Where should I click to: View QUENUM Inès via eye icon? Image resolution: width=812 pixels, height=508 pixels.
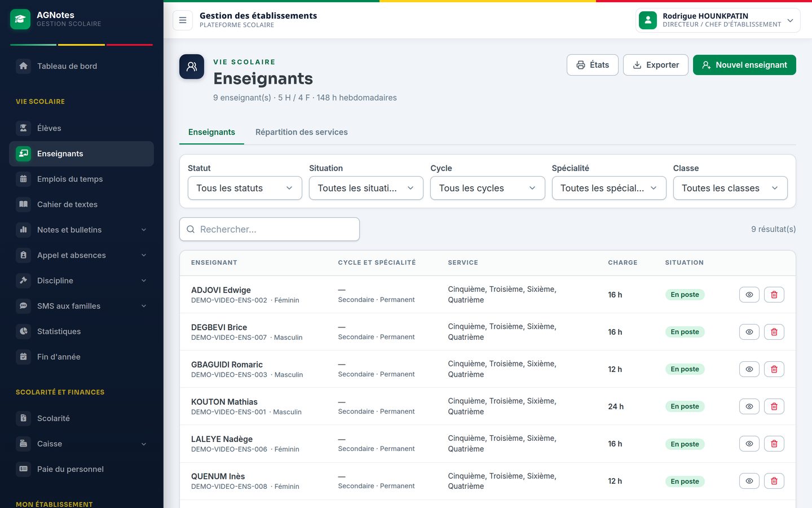tap(749, 481)
